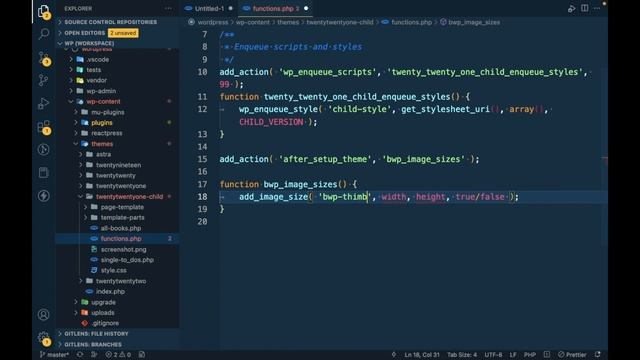Expand the astra theme folder
Viewport: 640px width, 360px height.
[103, 154]
